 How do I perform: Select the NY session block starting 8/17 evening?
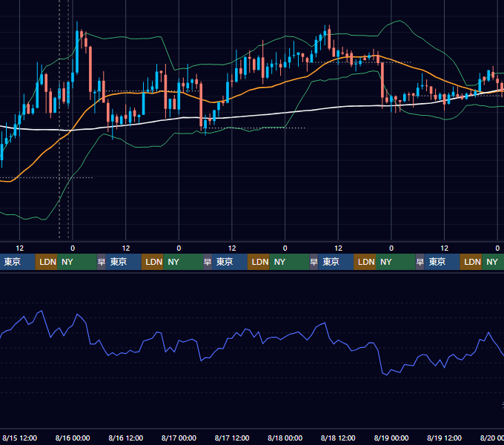[290, 262]
